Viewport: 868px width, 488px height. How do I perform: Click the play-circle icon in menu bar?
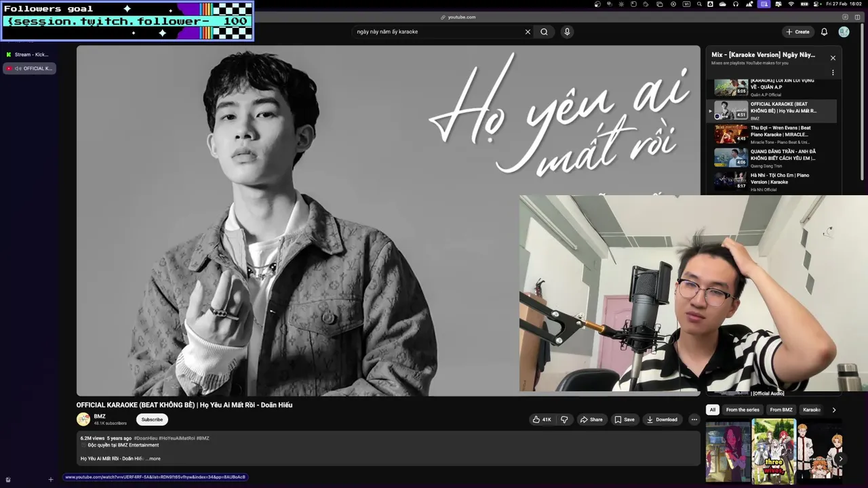[673, 4]
